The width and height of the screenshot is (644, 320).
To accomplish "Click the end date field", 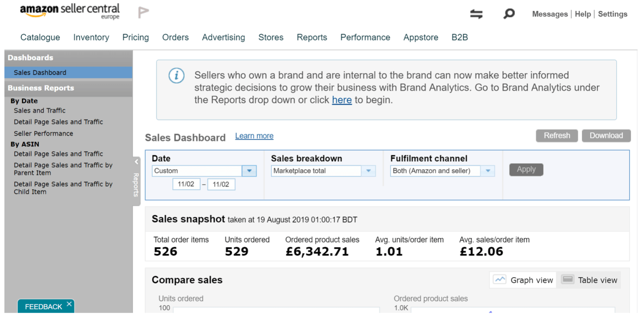I will coord(221,184).
